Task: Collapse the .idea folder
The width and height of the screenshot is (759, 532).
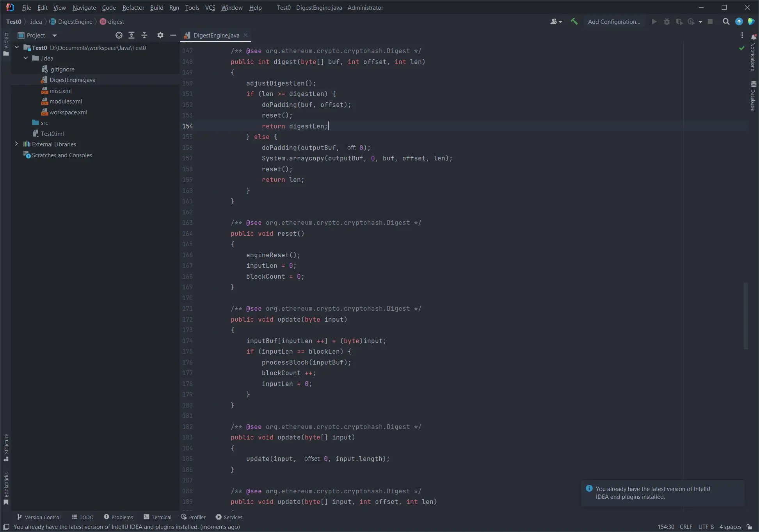Action: [x=26, y=58]
